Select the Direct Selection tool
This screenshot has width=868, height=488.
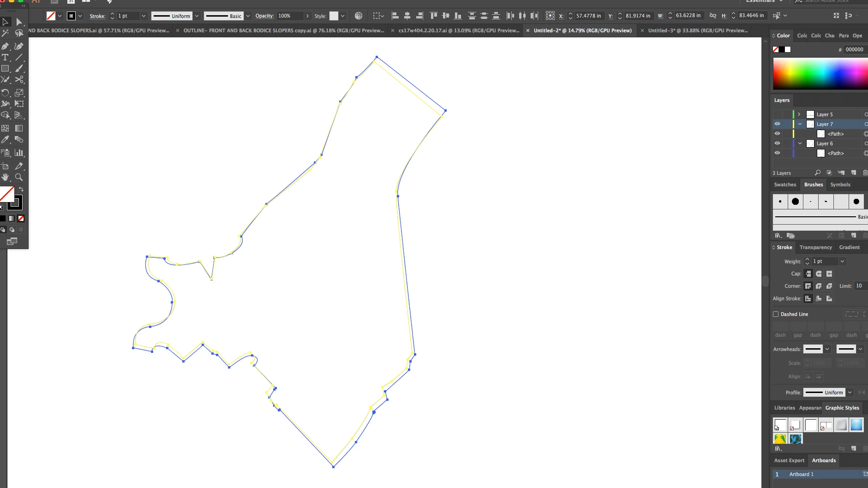coord(19,22)
